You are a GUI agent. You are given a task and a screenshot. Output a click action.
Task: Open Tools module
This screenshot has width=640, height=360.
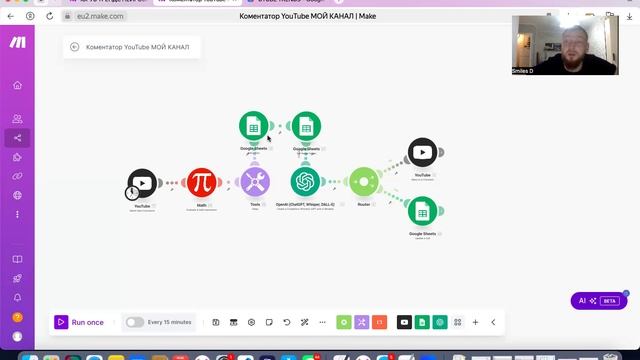click(255, 182)
